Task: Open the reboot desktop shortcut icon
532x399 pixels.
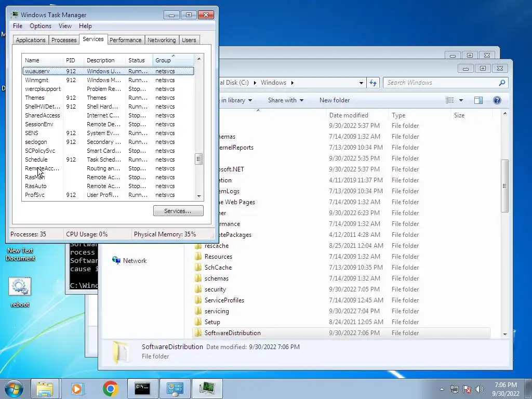Action: click(20, 292)
